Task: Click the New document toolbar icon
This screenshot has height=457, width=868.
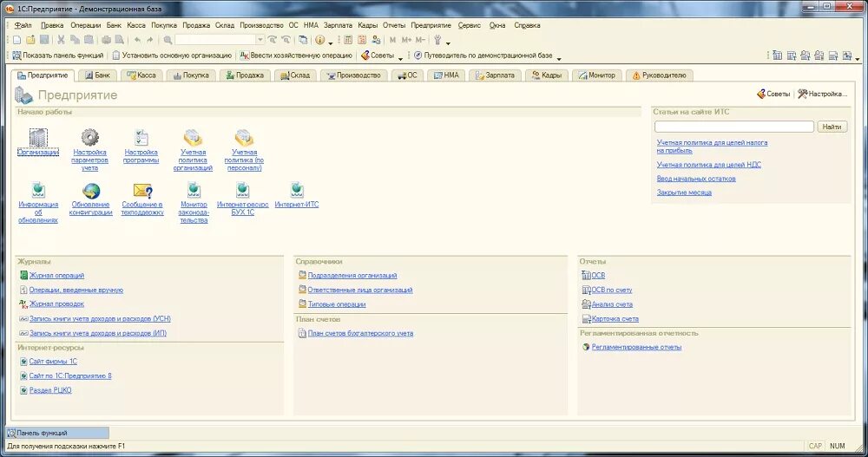Action: pos(16,40)
